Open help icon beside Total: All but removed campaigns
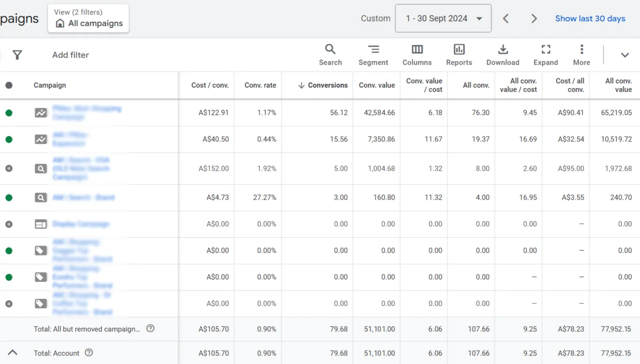The width and height of the screenshot is (640, 364). pos(150,328)
